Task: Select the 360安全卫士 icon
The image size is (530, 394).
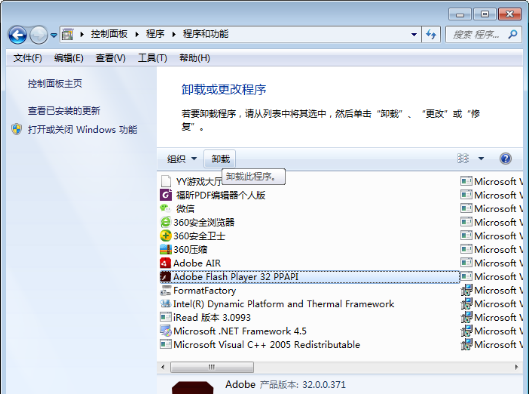Action: point(166,236)
